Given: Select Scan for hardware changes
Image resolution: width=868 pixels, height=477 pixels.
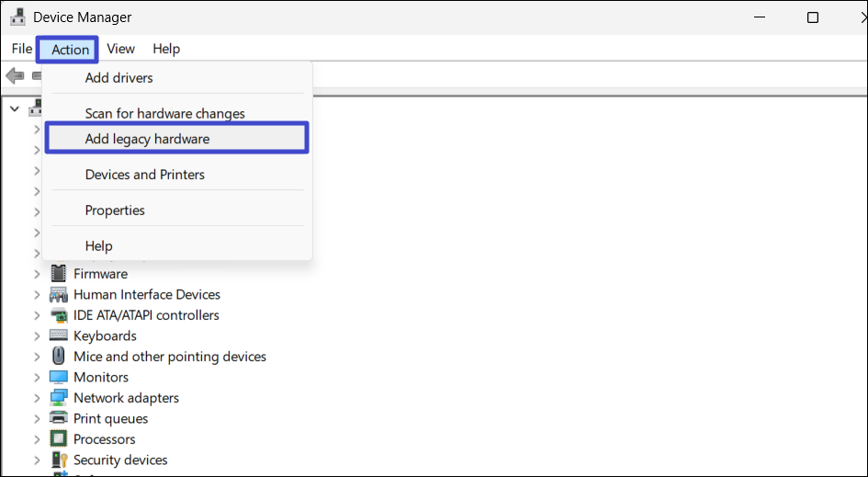Looking at the screenshot, I should coord(165,114).
